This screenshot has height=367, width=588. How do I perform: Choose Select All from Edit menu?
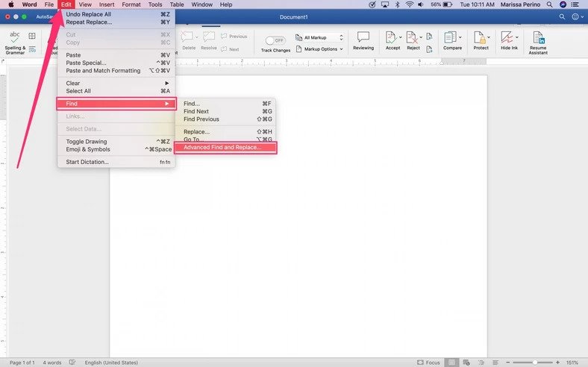click(116, 91)
